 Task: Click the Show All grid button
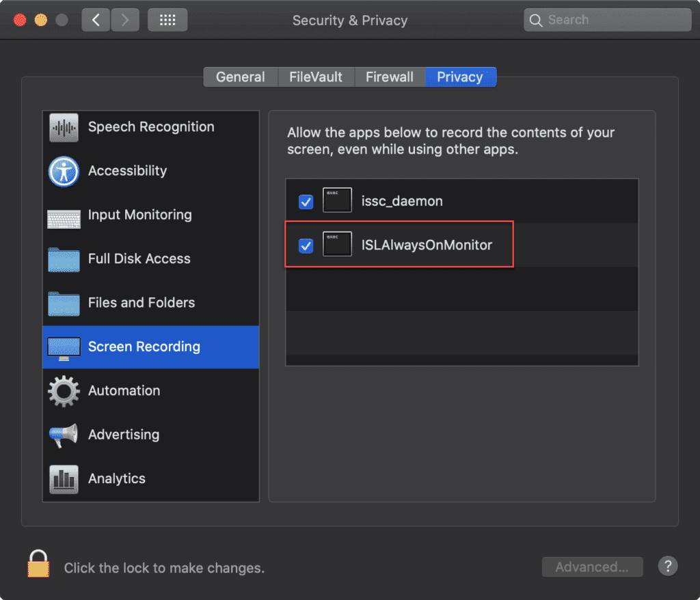167,20
